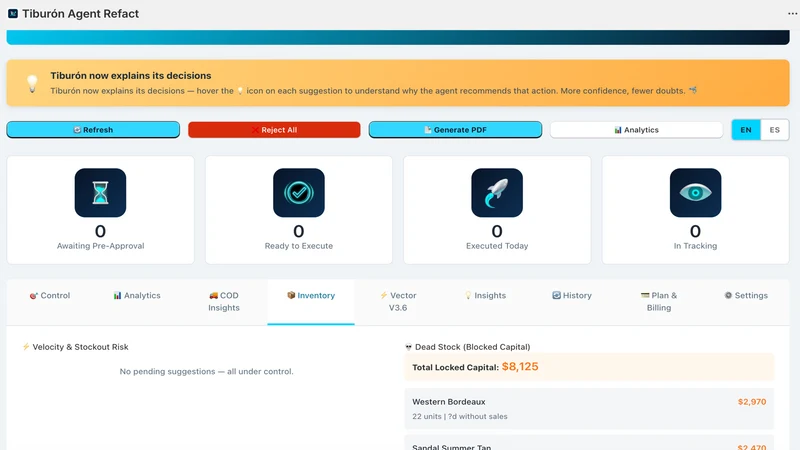Screen dimensions: 800x450
Task: Open the Settings tab
Action: 746,302
